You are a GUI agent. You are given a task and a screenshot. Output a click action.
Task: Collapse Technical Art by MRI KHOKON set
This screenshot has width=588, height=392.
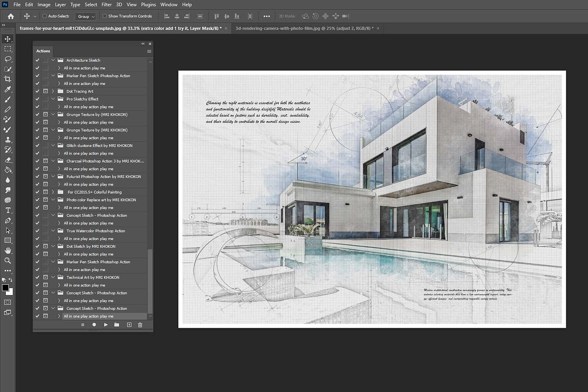[x=53, y=277]
